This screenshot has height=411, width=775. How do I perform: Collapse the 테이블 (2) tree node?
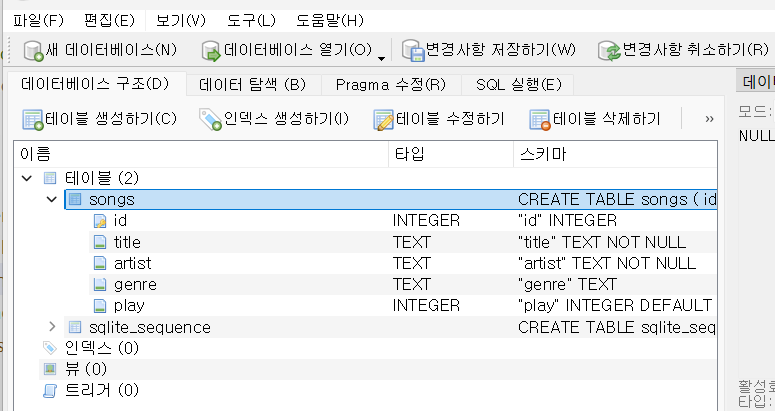tap(25, 178)
